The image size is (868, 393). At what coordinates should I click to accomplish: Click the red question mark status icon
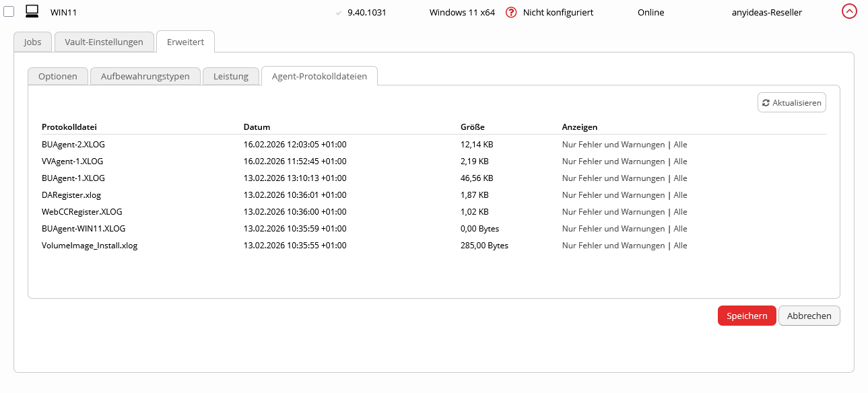pos(511,12)
